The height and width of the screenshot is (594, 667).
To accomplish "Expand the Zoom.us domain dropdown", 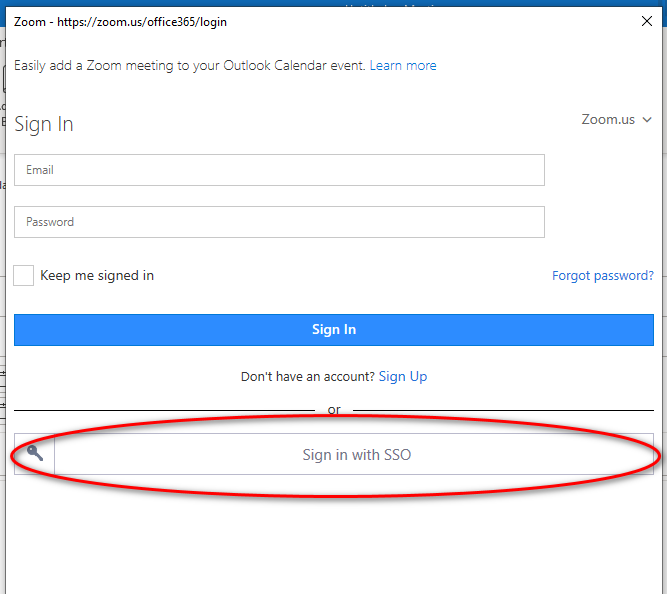I will tap(616, 120).
